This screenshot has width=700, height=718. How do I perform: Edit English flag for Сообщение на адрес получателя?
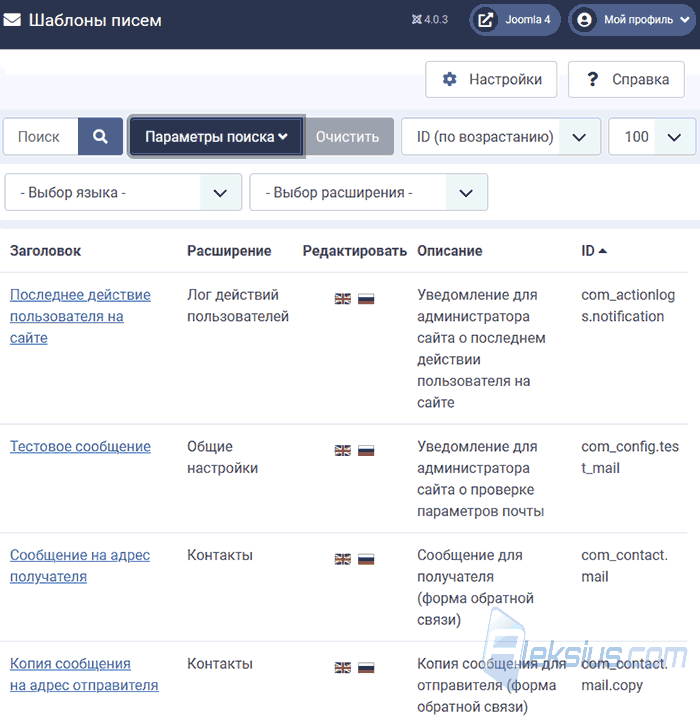(x=342, y=559)
